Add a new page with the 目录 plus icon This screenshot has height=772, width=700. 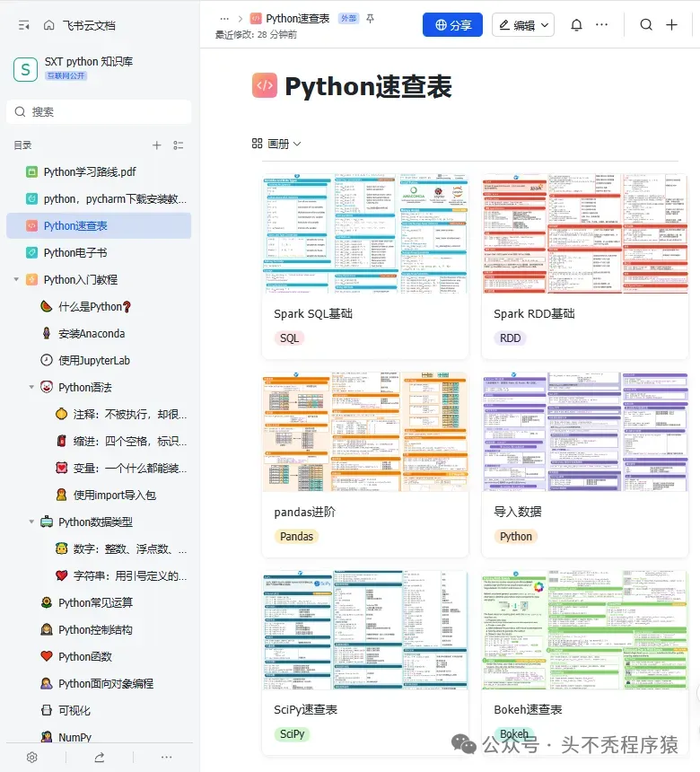(x=156, y=145)
